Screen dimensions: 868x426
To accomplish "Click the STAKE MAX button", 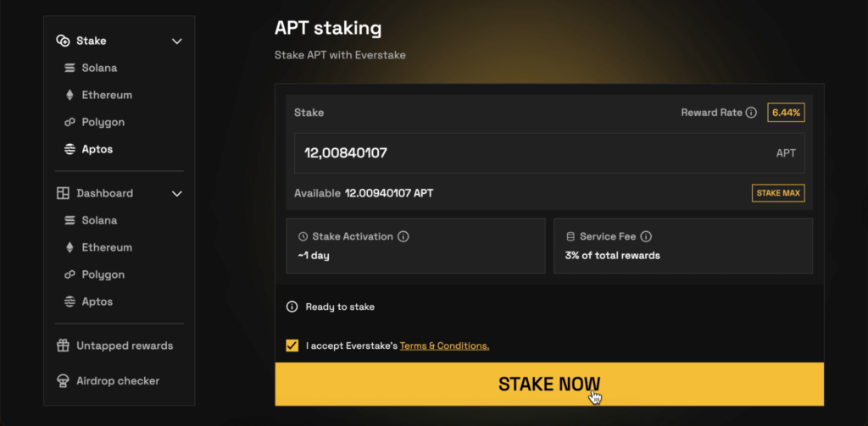I will point(778,193).
